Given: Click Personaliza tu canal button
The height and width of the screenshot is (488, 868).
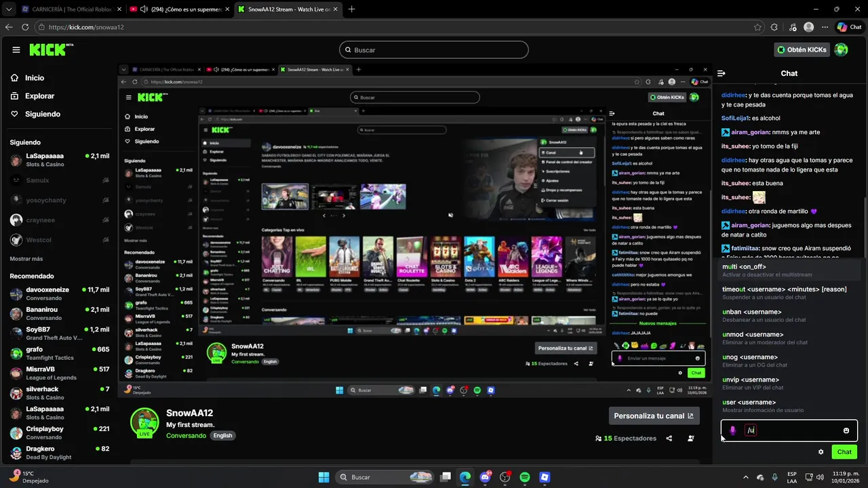Looking at the screenshot, I should [654, 416].
